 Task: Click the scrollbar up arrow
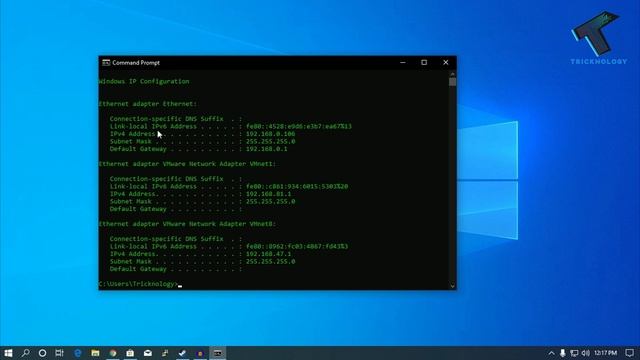point(452,74)
